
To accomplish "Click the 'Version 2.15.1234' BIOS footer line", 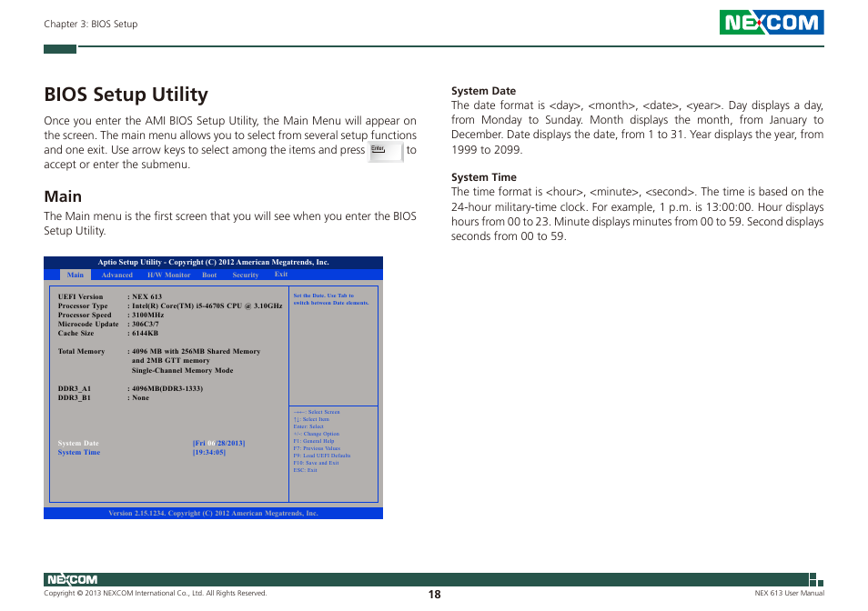I will (x=213, y=513).
